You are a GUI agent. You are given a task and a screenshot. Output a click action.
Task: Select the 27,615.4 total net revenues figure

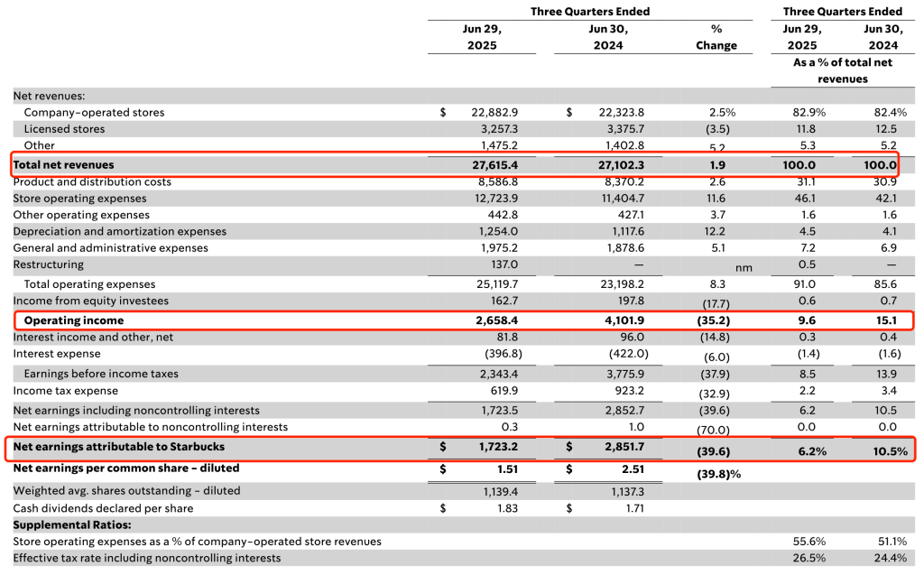(495, 165)
